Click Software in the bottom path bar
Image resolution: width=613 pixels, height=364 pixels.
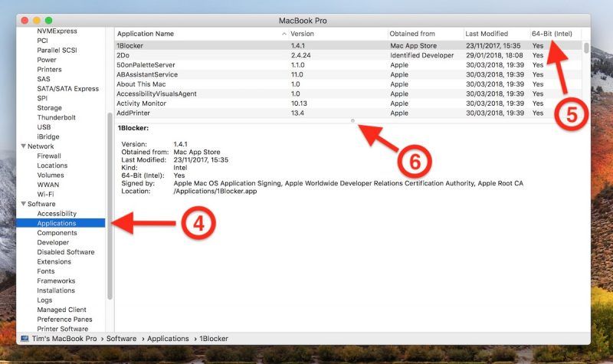121,338
